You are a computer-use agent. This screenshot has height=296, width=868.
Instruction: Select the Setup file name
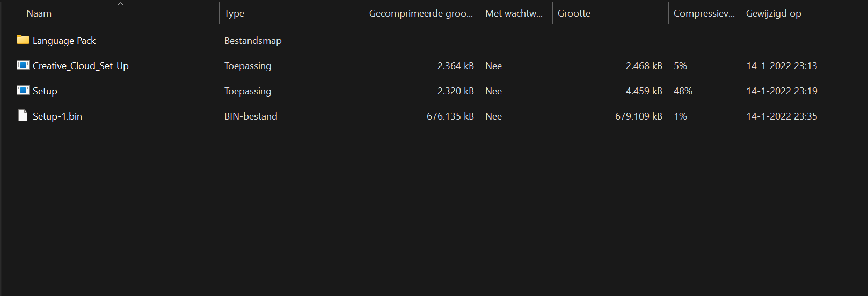(45, 91)
